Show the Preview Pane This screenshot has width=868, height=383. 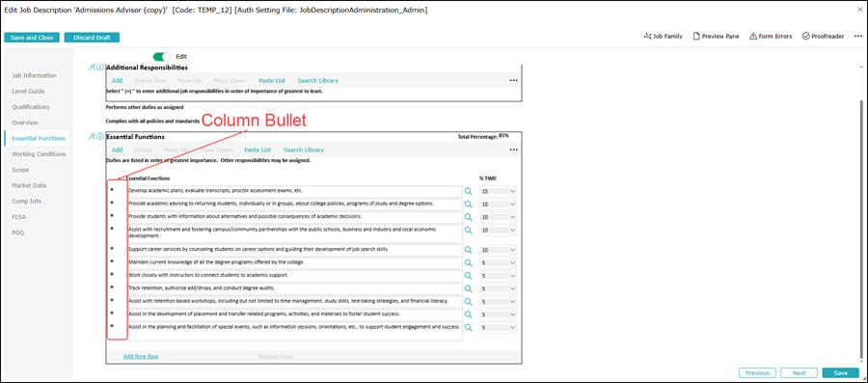click(x=716, y=36)
